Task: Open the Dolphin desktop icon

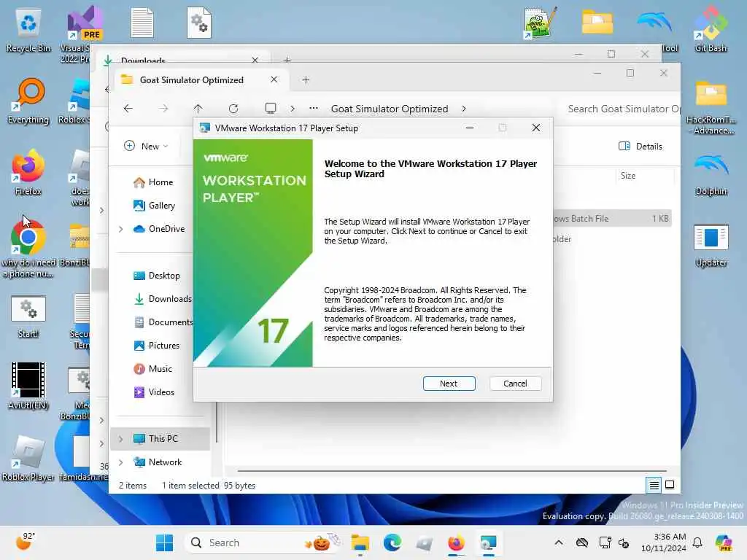Action: 711,174
